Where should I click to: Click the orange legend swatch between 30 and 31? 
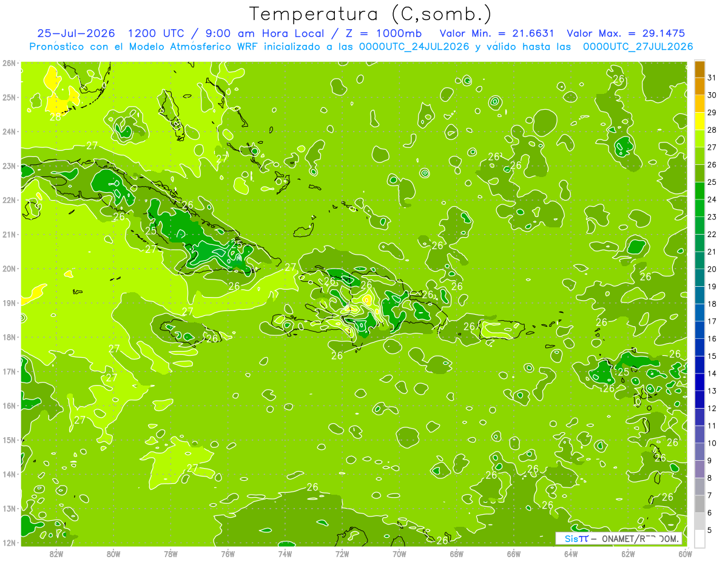click(x=700, y=86)
